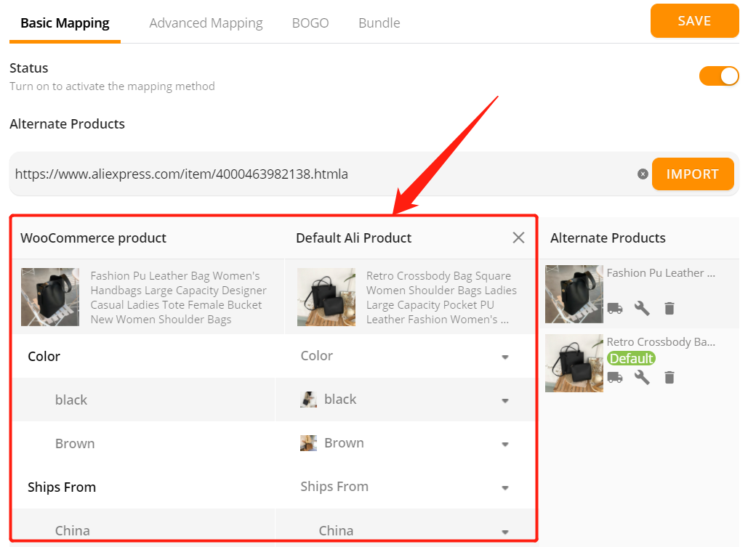Select Retro Crossbody alternate product thumbnail
The width and height of the screenshot is (756, 547).
pos(574,363)
